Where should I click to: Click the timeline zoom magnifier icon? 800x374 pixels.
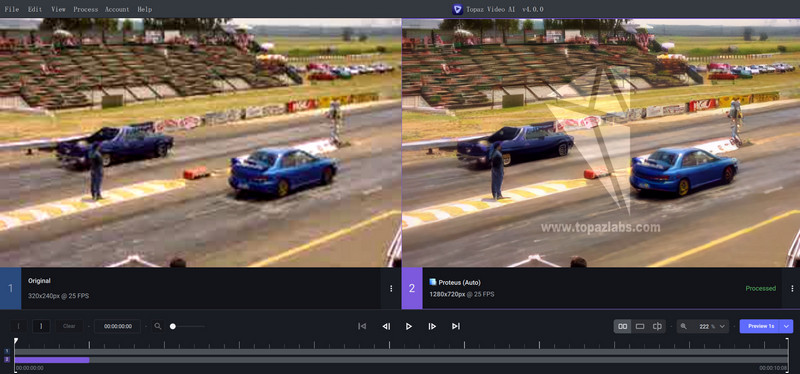[158, 326]
